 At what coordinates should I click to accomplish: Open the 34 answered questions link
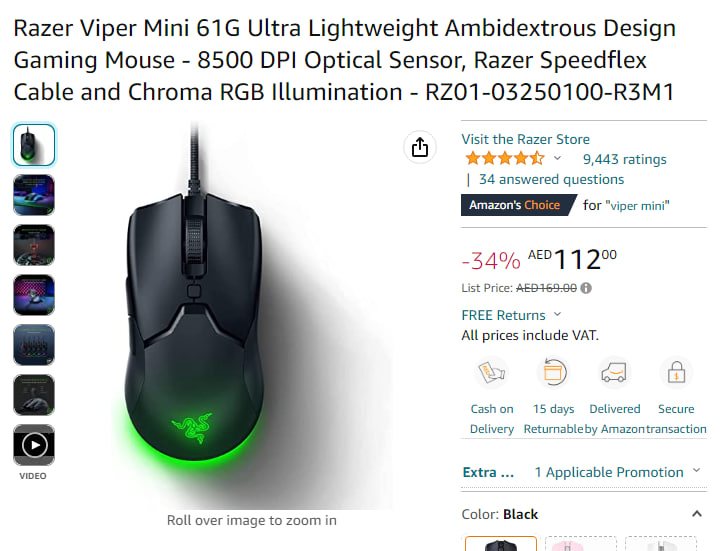pyautogui.click(x=551, y=179)
